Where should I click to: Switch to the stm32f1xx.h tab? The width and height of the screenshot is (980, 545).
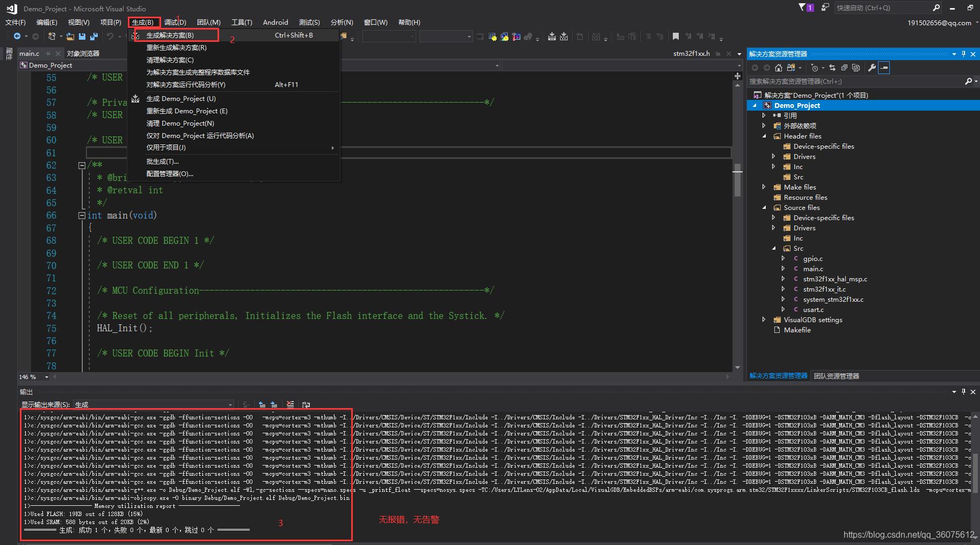pyautogui.click(x=691, y=53)
